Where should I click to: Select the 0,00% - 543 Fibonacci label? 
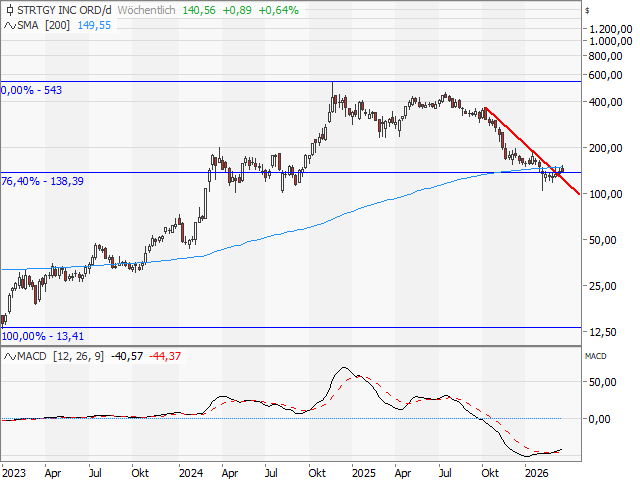[31, 90]
